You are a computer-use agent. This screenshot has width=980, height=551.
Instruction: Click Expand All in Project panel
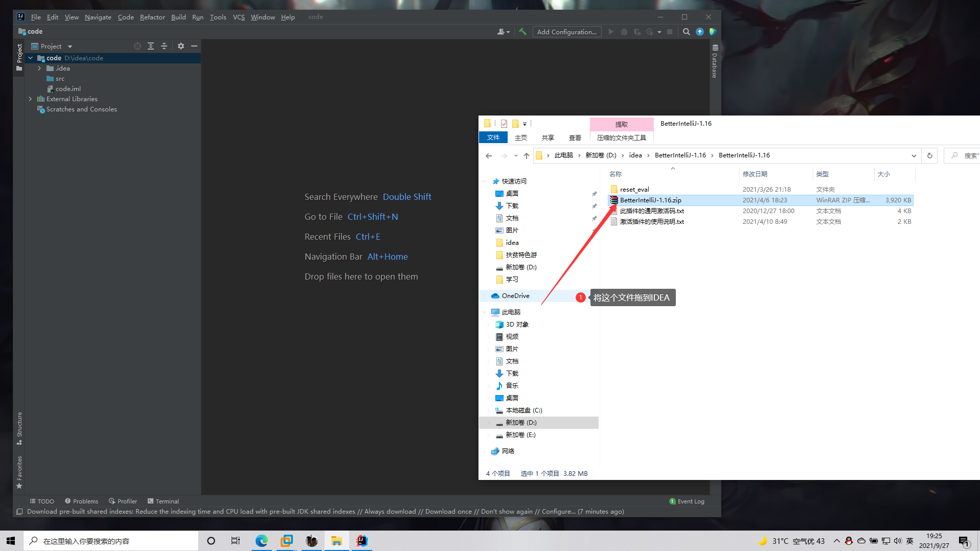[x=151, y=46]
